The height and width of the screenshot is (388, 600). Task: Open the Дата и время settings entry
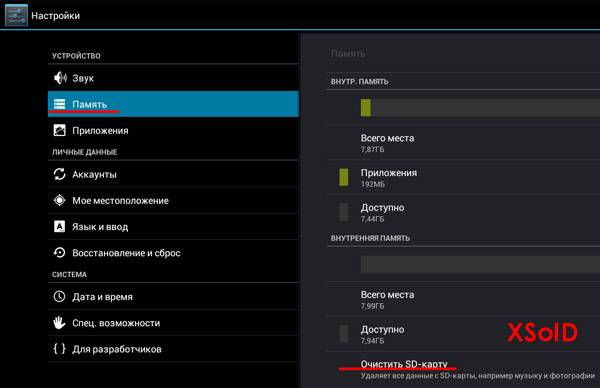tap(173, 297)
